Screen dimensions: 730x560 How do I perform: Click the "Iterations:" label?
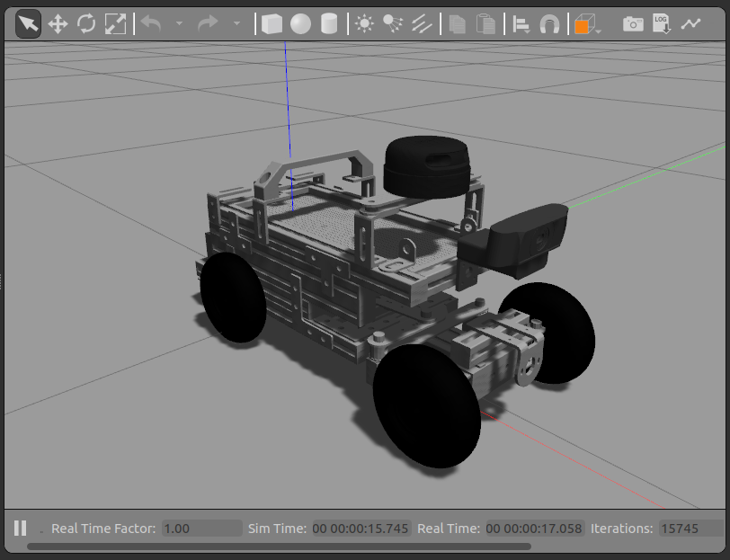[622, 529]
